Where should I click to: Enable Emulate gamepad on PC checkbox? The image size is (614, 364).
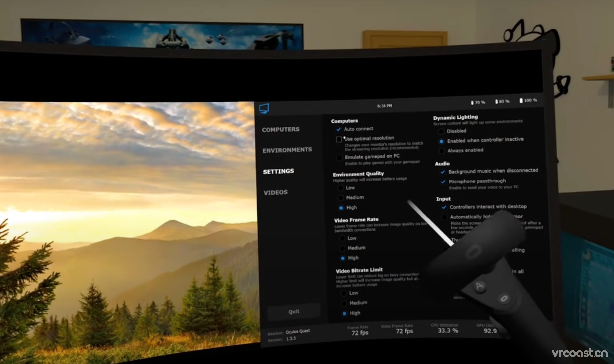pos(339,158)
